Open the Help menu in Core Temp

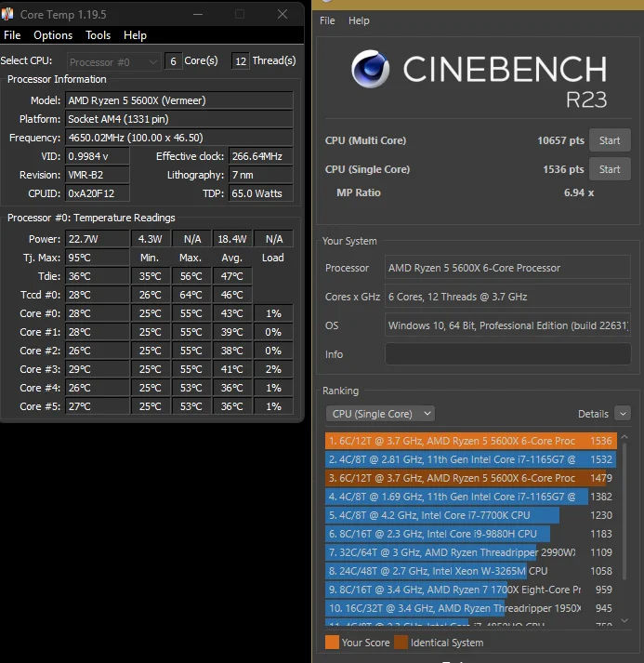135,35
